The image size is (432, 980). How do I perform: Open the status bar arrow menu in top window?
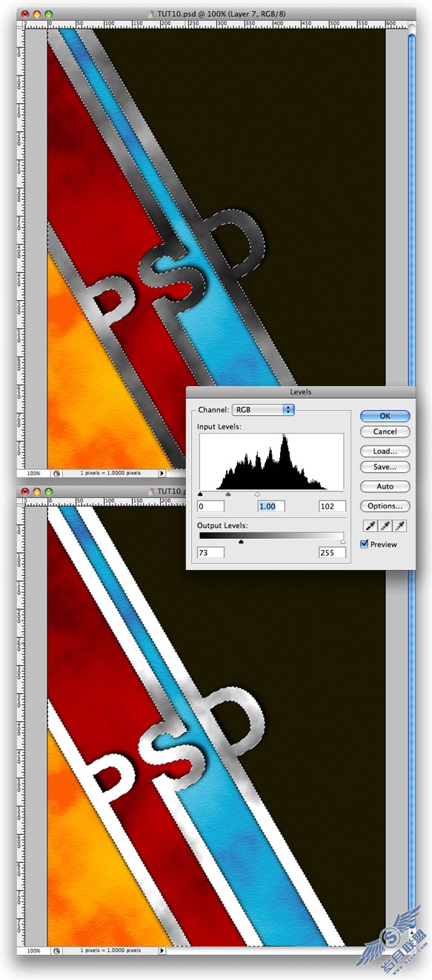pyautogui.click(x=163, y=472)
